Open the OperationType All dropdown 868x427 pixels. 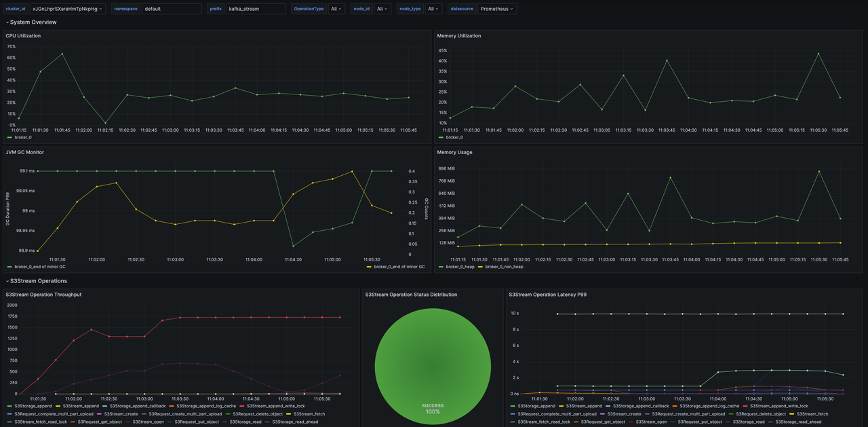pos(336,9)
